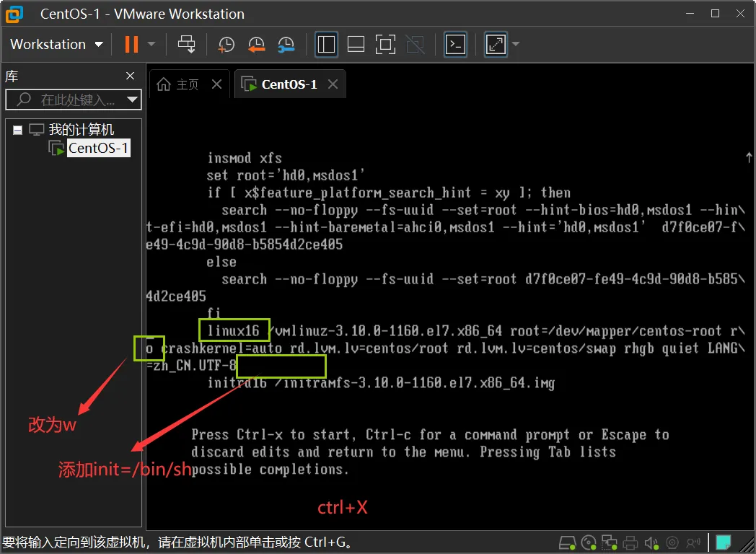
Task: Click the sound device status icon
Action: (x=651, y=542)
